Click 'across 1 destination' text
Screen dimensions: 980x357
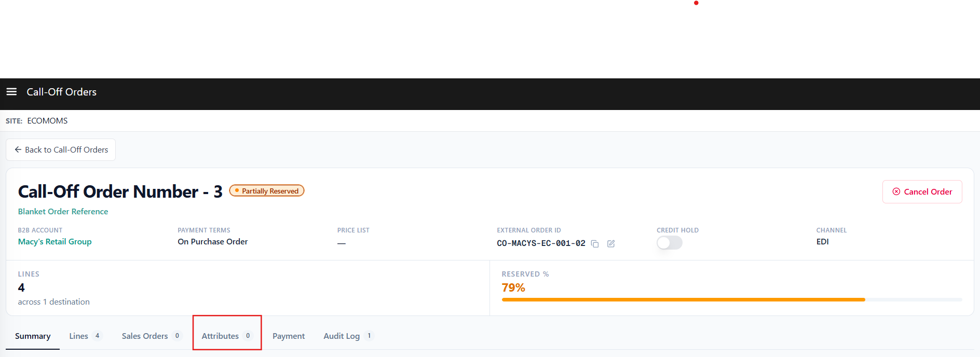[53, 302]
